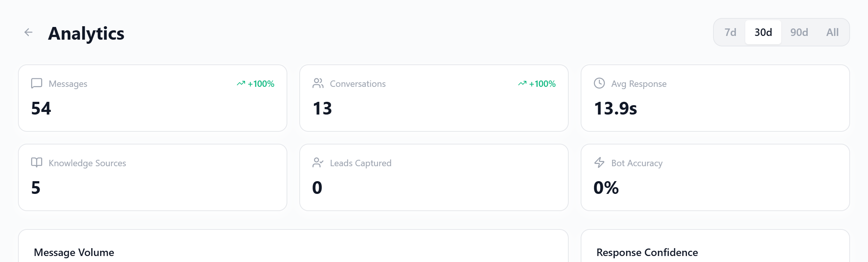Open the Messages stat card

[153, 98]
